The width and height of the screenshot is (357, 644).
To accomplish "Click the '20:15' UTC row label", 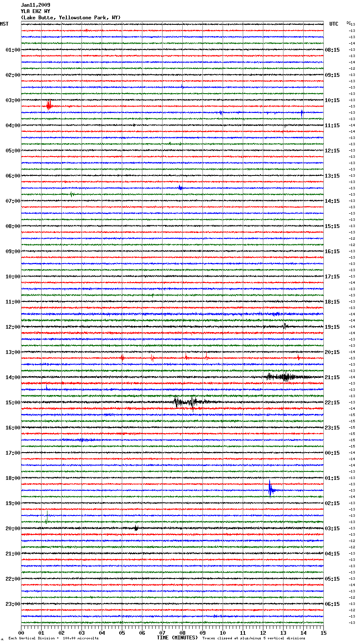I will coord(332,352).
